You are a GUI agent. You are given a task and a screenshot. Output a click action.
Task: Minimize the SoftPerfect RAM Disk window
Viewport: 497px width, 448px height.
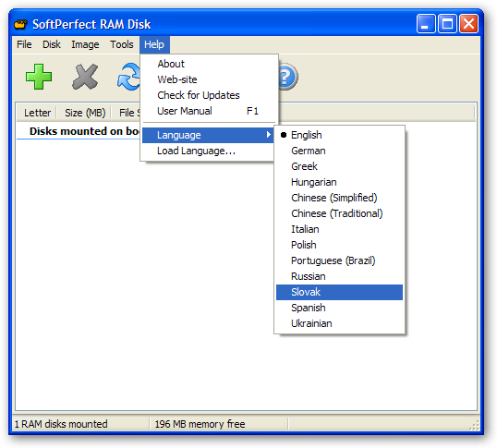tap(426, 24)
